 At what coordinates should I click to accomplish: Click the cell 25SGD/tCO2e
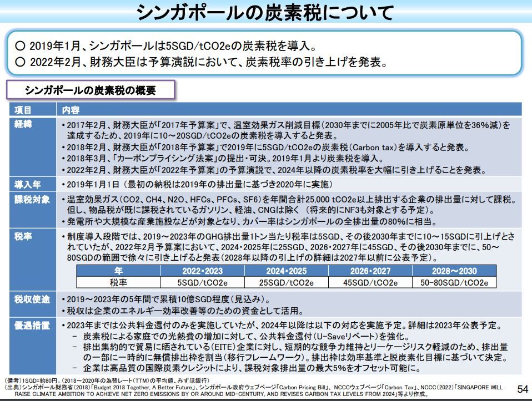(287, 282)
